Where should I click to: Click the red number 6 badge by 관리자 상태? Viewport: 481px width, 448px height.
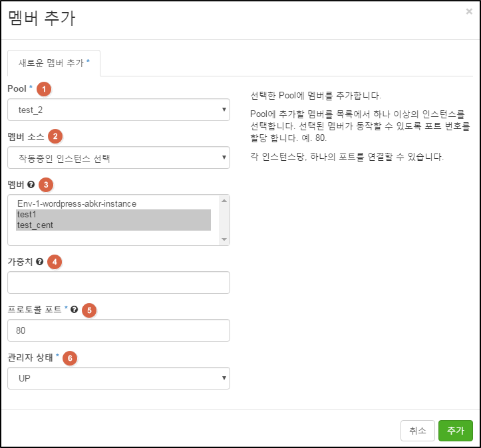click(x=70, y=358)
